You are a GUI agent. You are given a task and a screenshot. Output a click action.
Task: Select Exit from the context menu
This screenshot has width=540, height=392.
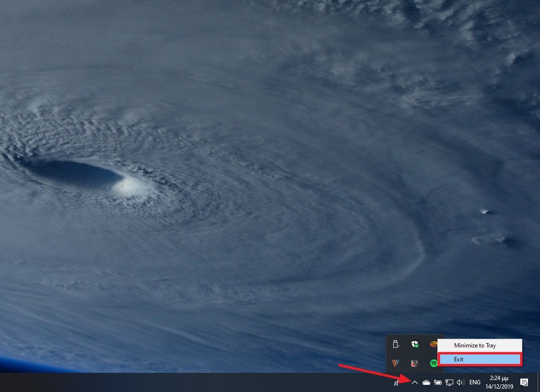tap(480, 359)
